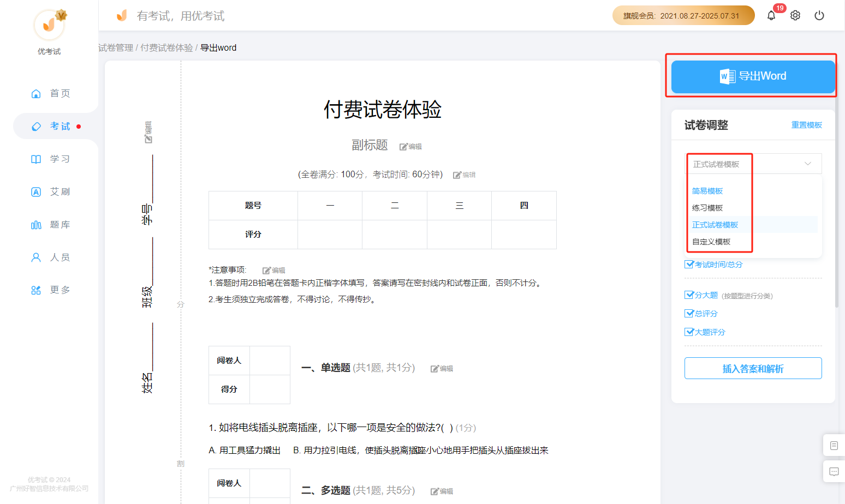Open the 题库 question bank icon
The image size is (845, 504).
[x=36, y=225]
